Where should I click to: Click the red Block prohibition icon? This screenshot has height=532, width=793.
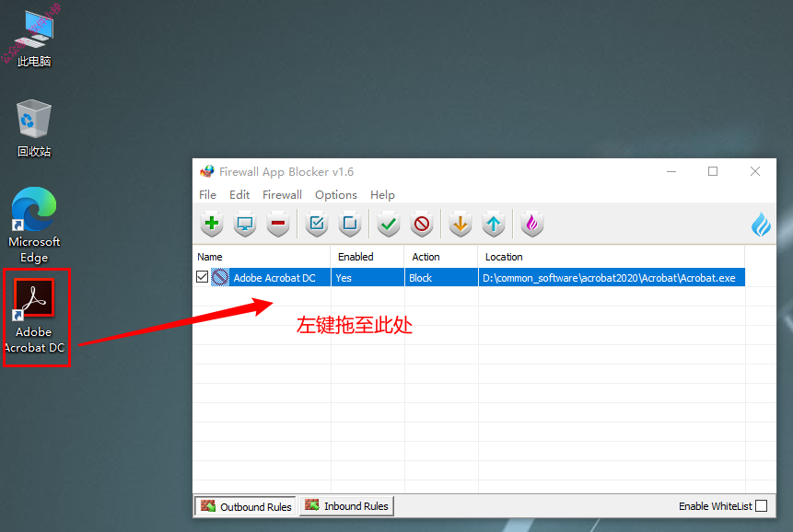(x=422, y=224)
